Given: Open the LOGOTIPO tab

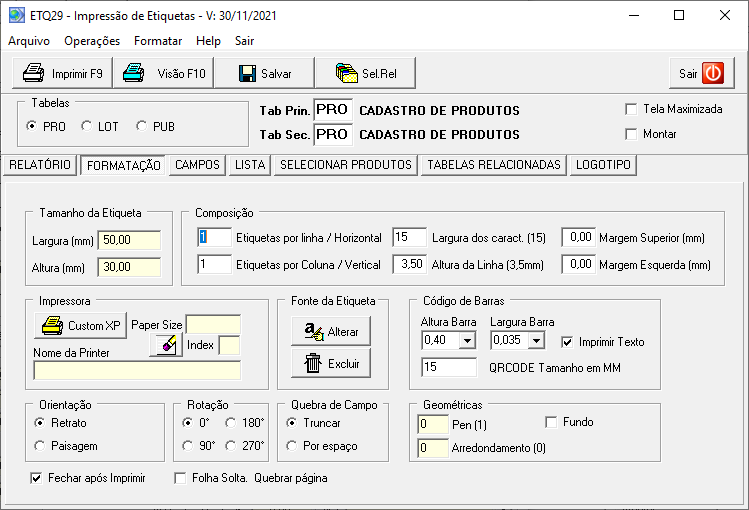Looking at the screenshot, I should [603, 165].
